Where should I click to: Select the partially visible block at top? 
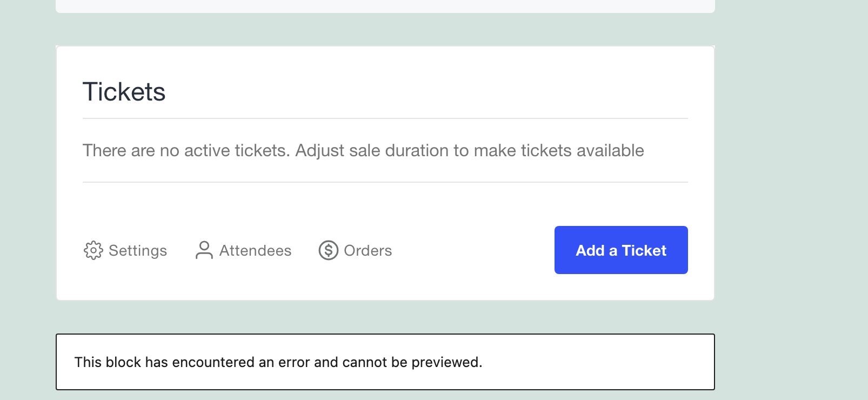pyautogui.click(x=385, y=6)
